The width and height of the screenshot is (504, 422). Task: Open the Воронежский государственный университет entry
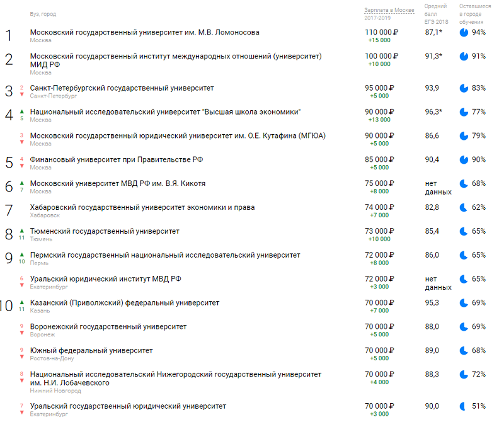point(108,326)
